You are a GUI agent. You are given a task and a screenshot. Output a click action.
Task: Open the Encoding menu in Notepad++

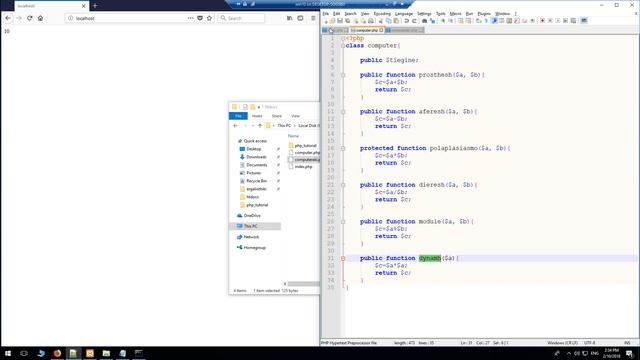(382, 13)
